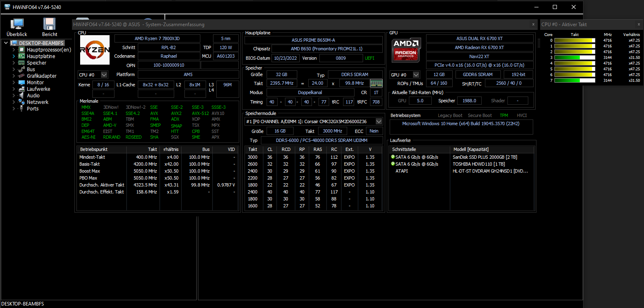644x308 pixels.
Task: Click the DDR5-6000 / PC5-48000 module type field
Action: (x=321, y=140)
